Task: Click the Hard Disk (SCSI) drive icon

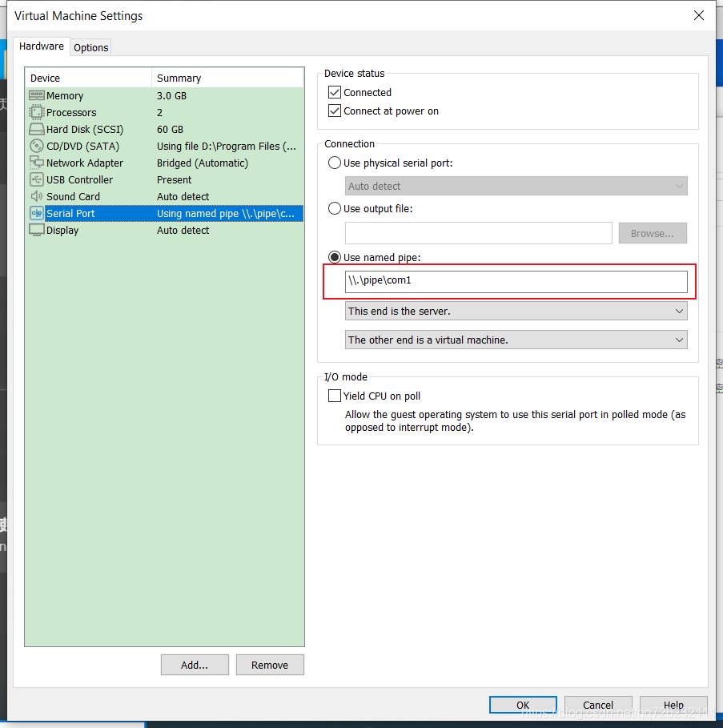Action: (36, 129)
